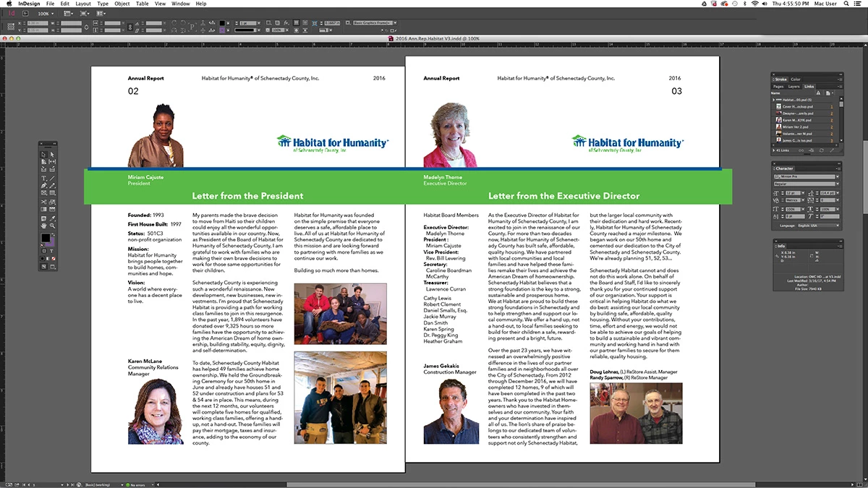
Task: Open stroke weight 1 pt dropdown
Action: 258,23
